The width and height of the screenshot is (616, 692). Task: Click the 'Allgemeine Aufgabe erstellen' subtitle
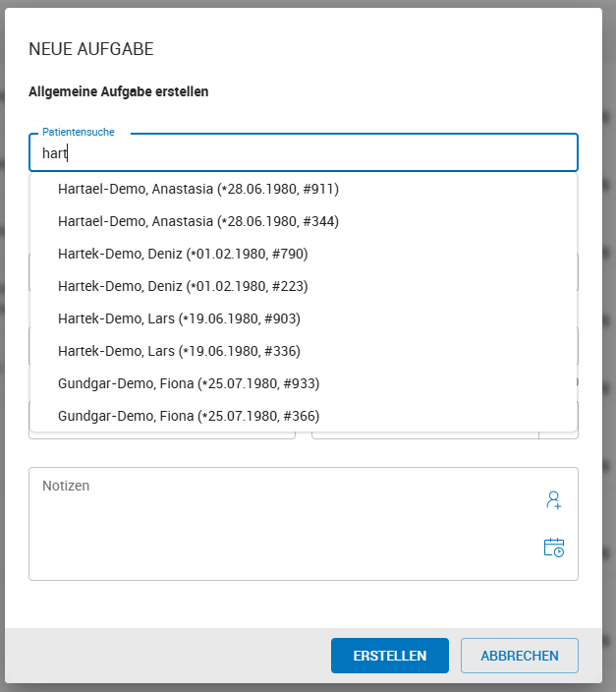click(x=119, y=92)
